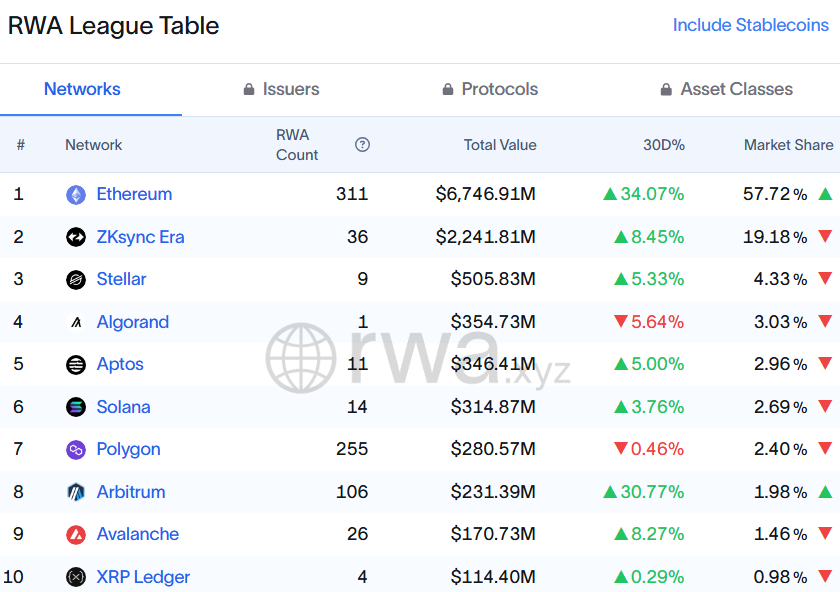Click the Polygon logo icon
This screenshot has width=840, height=592.
pyautogui.click(x=76, y=450)
